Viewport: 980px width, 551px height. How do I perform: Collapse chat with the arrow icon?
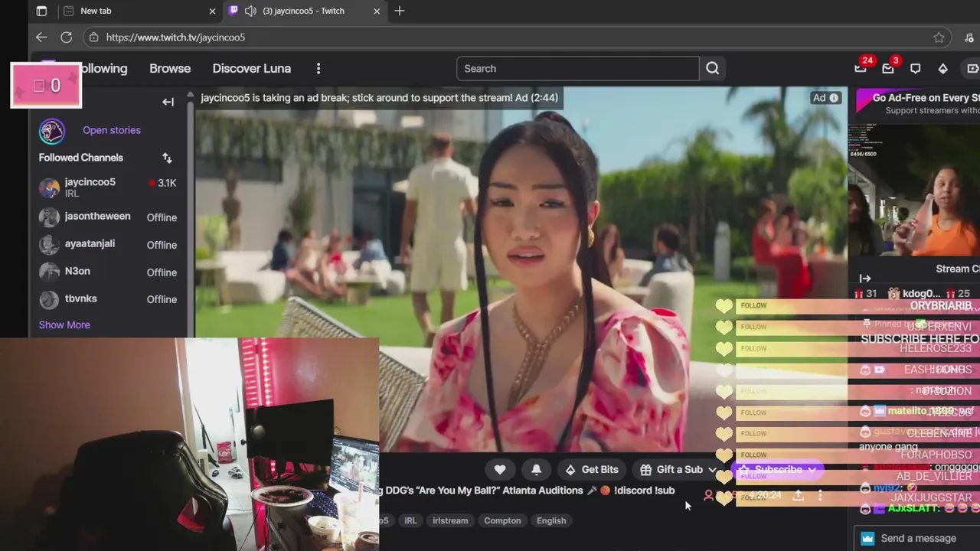click(x=865, y=278)
